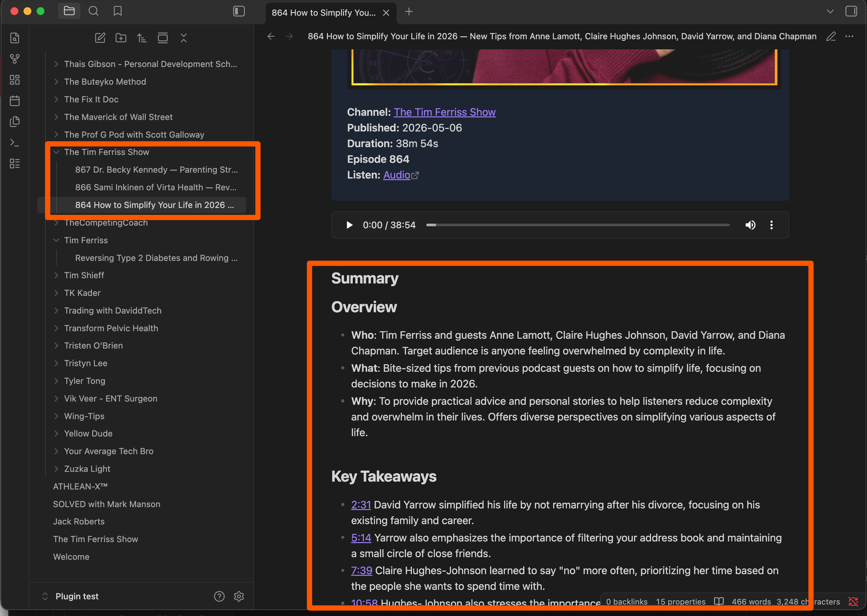This screenshot has height=616, width=867.
Task: Navigate back with left arrow
Action: tap(271, 36)
